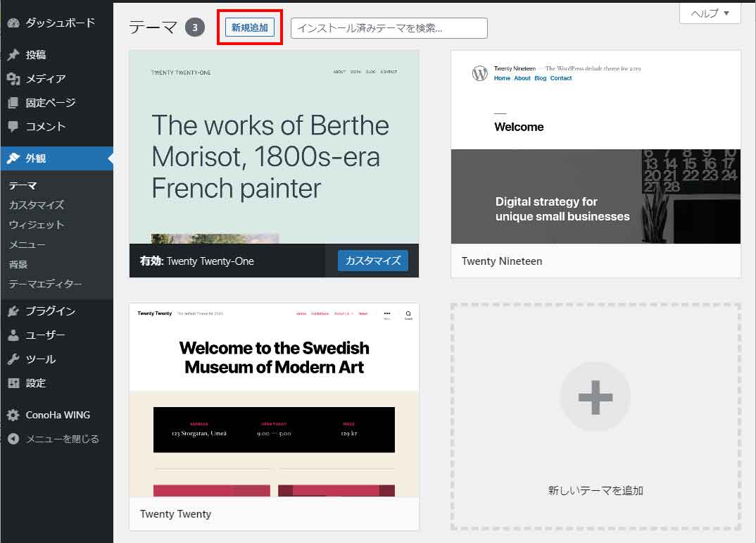Click the Dashboard gauge icon
This screenshot has height=543, width=756.
pos(13,23)
